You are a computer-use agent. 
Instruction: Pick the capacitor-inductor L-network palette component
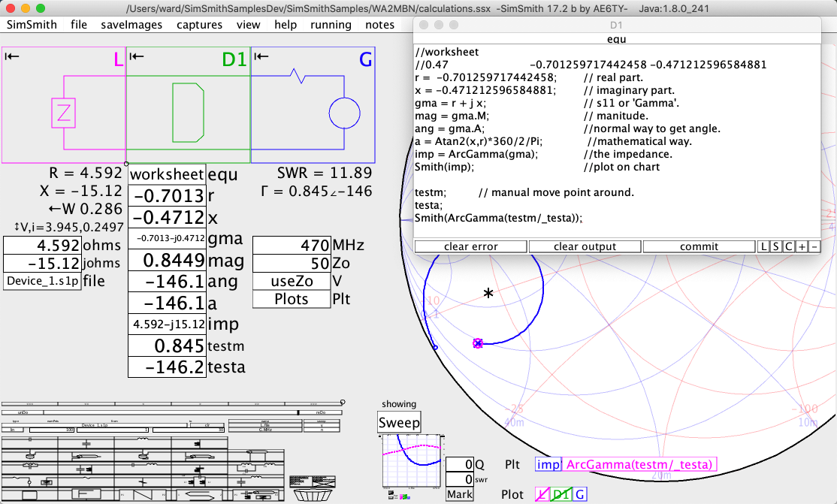(256, 481)
